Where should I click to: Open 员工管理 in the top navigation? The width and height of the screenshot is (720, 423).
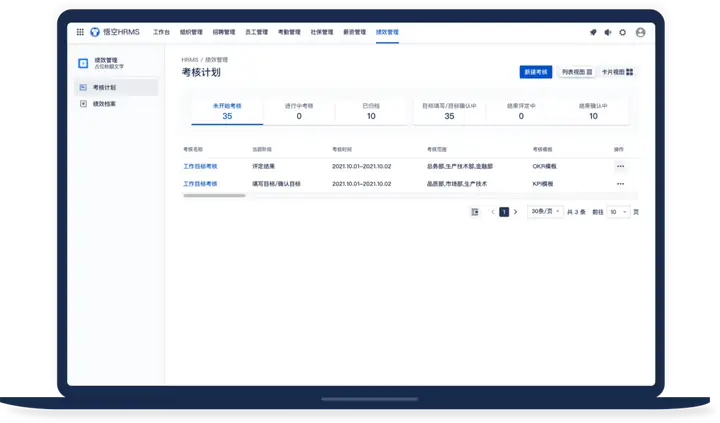[256, 32]
